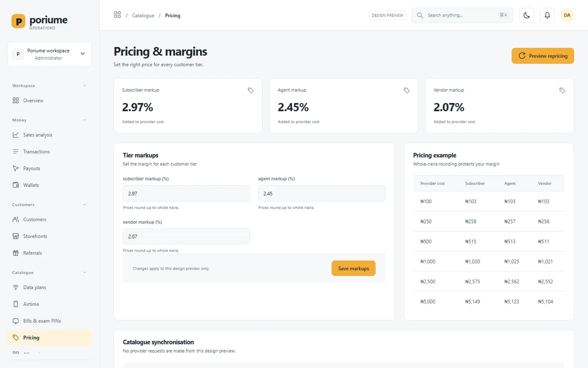
Task: Click the Catalogue synchronisation heading
Action: click(158, 342)
